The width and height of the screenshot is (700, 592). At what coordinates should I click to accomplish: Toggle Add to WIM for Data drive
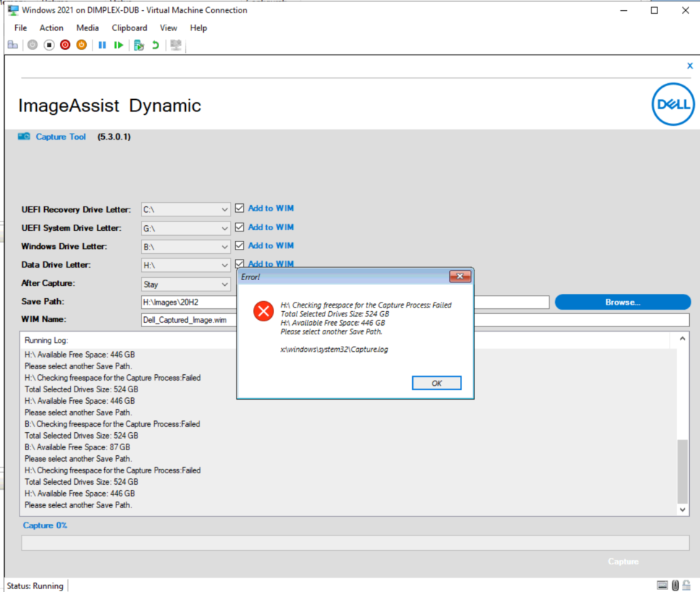(240, 263)
